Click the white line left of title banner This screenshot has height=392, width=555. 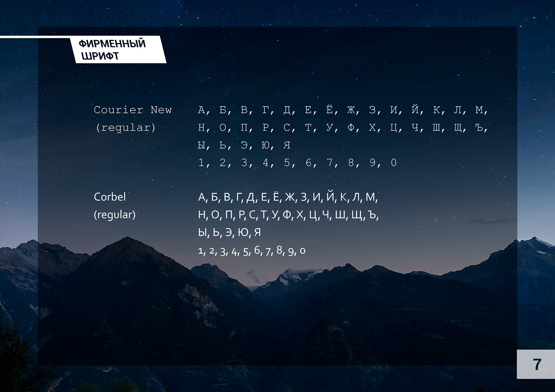(x=35, y=37)
